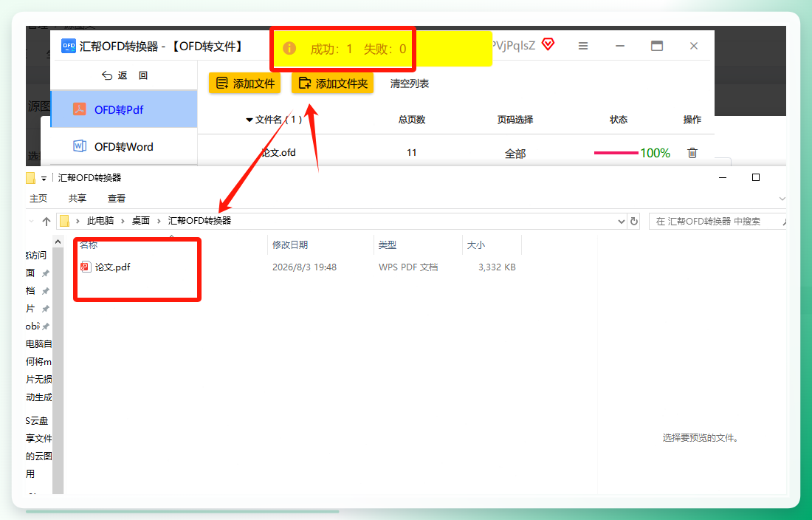Click the 论文.ofd file name

(x=278, y=153)
